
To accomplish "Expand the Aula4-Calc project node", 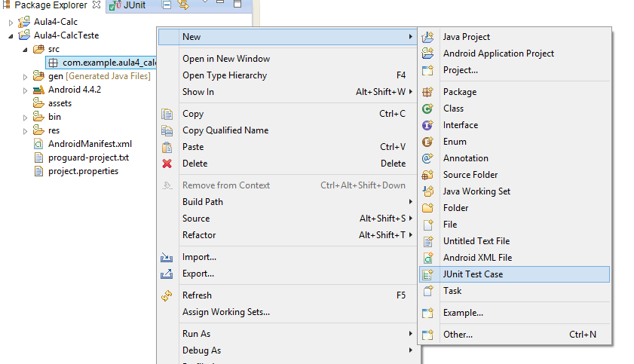I will click(11, 23).
